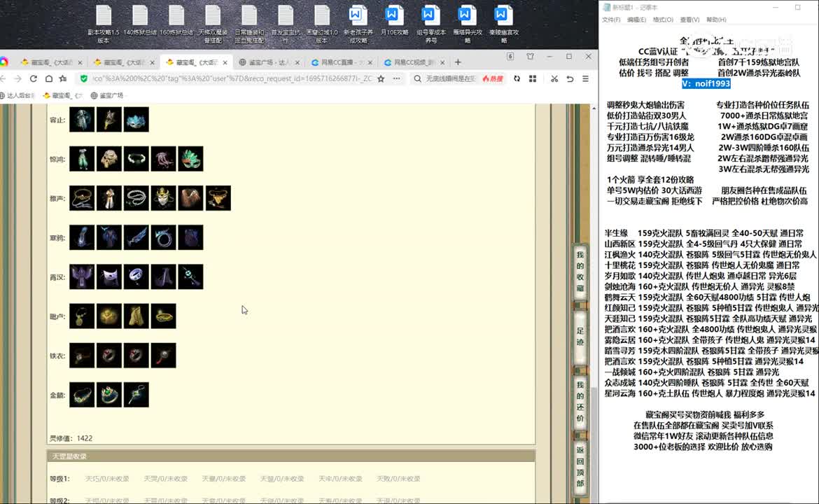Click the 热搜 hot search button
819x504 pixels.
[493, 78]
